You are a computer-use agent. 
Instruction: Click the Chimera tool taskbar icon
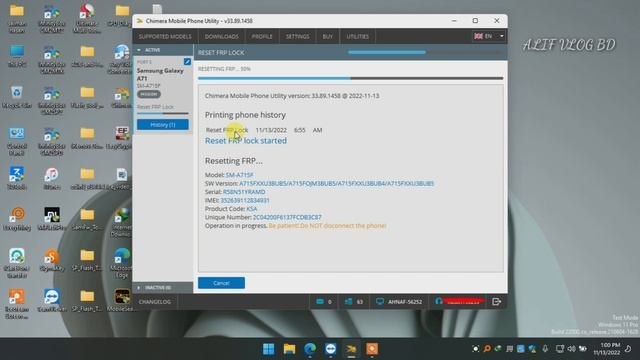pyautogui.click(x=351, y=349)
